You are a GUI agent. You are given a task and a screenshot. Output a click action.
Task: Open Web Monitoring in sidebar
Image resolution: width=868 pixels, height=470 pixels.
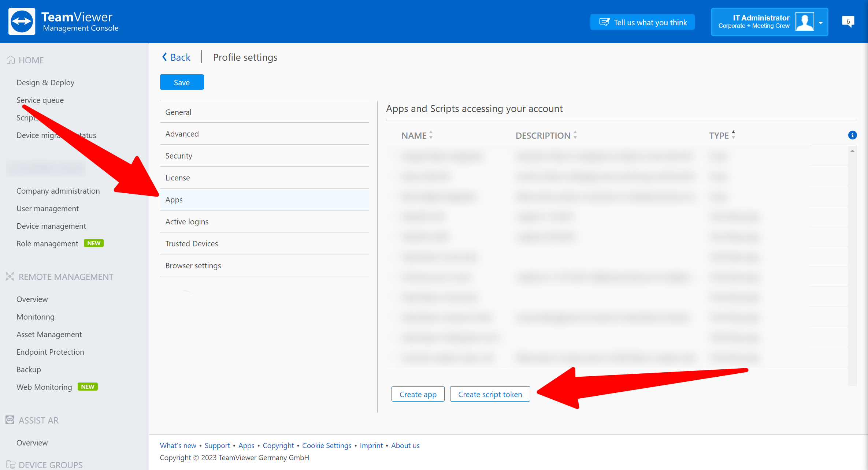pyautogui.click(x=44, y=387)
